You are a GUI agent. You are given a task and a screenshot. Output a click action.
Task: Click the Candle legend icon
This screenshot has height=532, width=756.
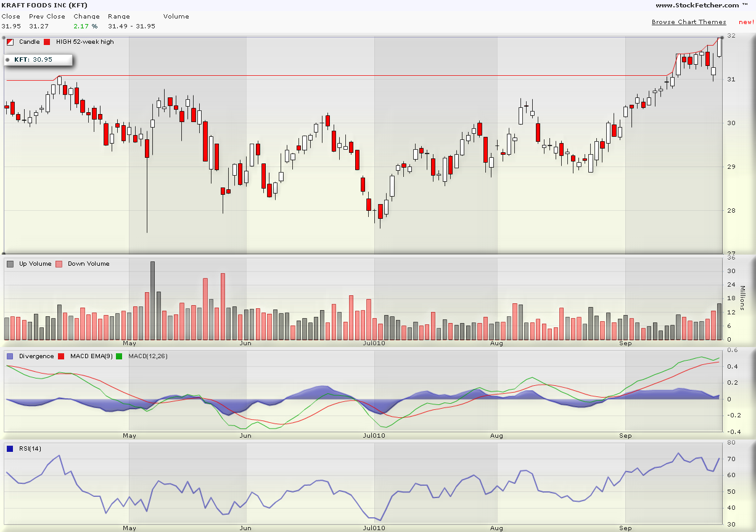10,42
